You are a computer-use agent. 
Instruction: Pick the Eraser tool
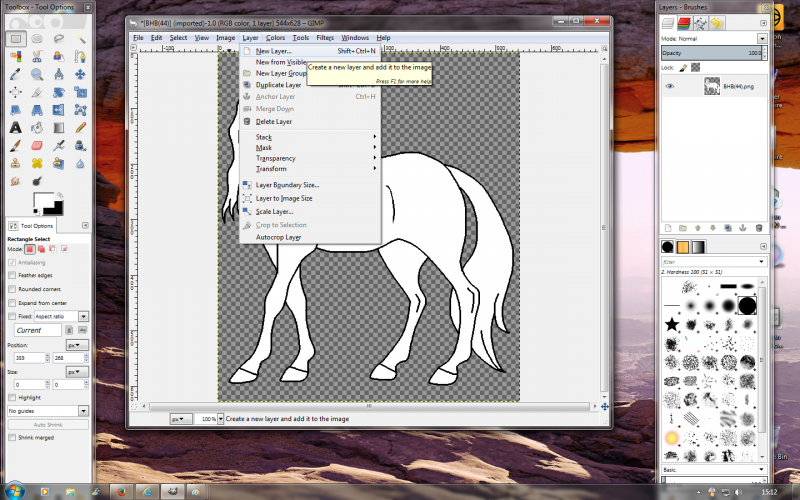pos(37,146)
